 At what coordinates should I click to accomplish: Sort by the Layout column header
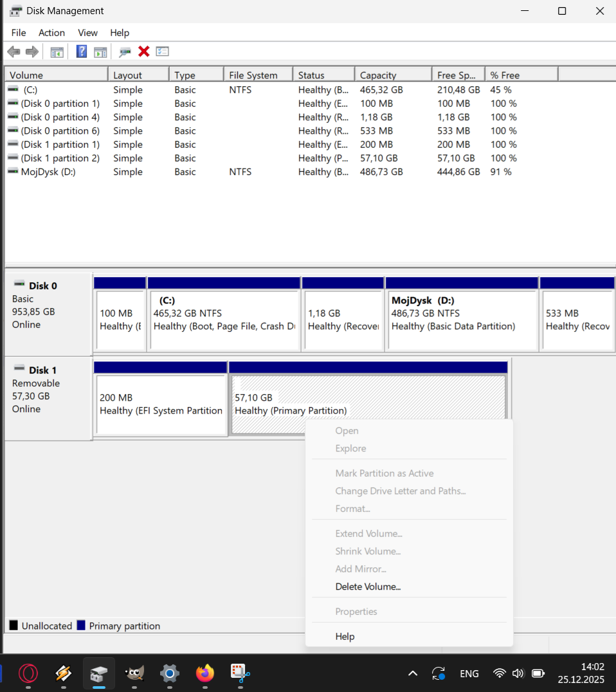(x=138, y=75)
